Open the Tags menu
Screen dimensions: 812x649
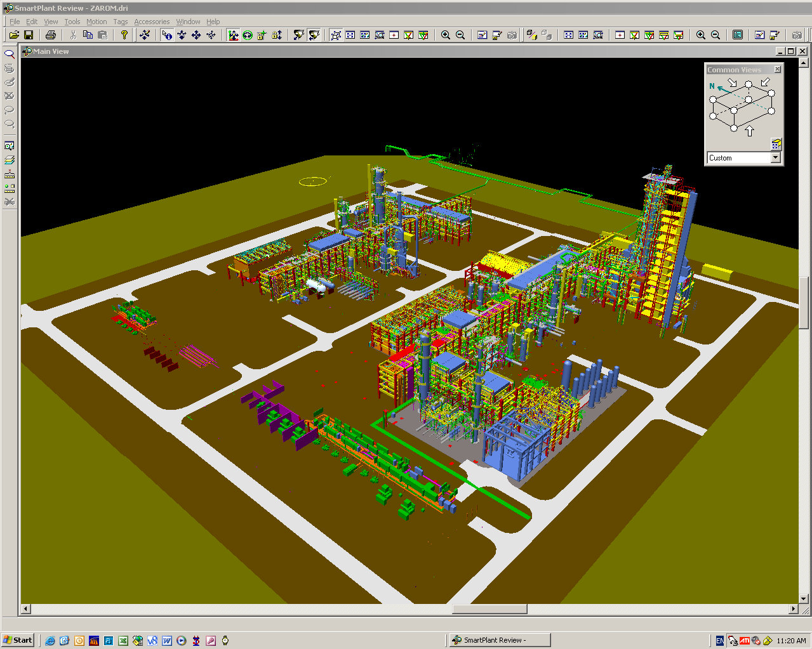(x=120, y=22)
